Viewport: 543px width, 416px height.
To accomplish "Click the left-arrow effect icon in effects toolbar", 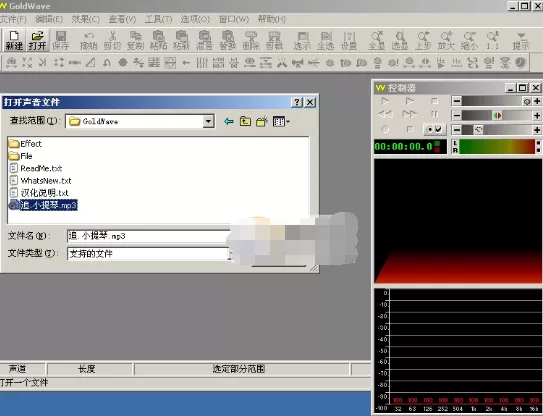I will tap(186, 63).
